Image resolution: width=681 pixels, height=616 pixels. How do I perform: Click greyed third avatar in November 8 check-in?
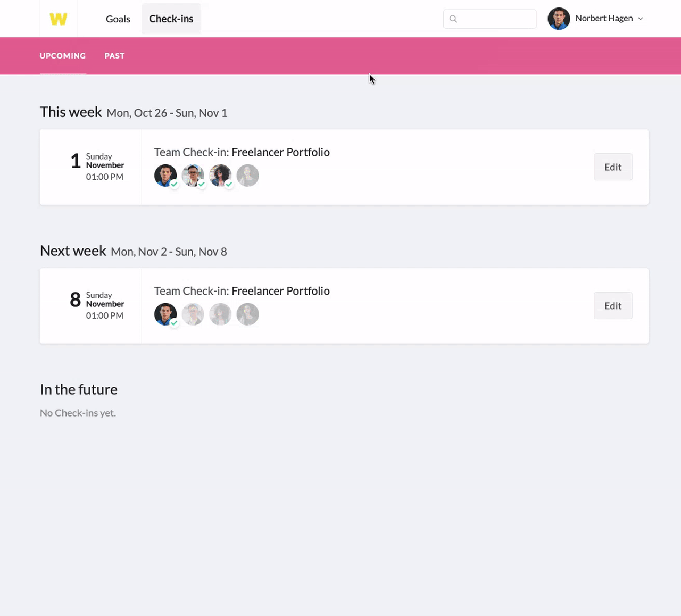[x=220, y=314]
